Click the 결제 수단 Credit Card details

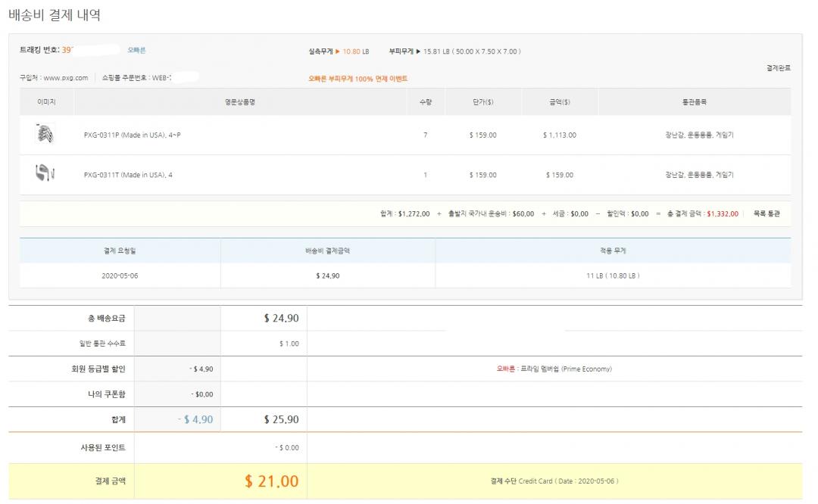(x=554, y=481)
